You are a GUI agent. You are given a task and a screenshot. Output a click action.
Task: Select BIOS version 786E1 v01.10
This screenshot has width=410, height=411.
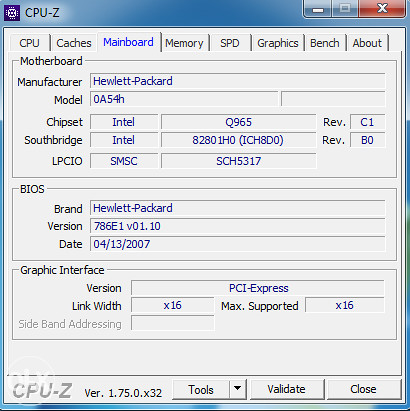click(238, 226)
